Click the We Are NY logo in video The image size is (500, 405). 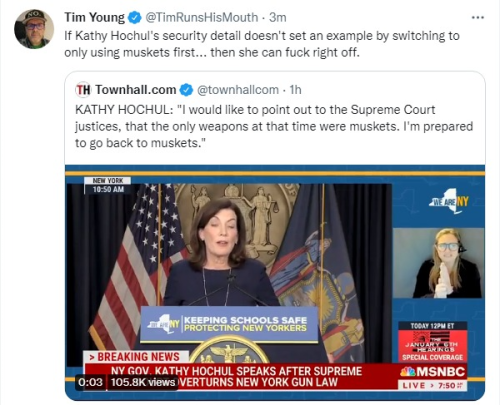point(449,201)
